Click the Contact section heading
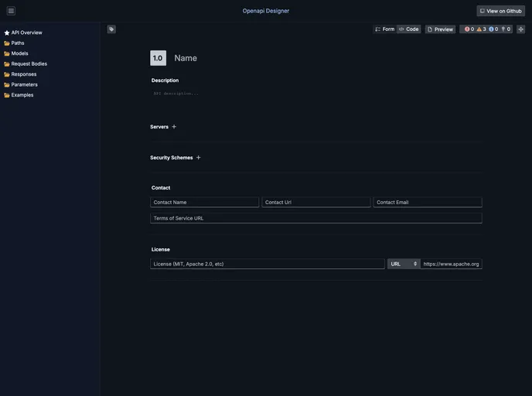This screenshot has height=396, width=532. 161,188
